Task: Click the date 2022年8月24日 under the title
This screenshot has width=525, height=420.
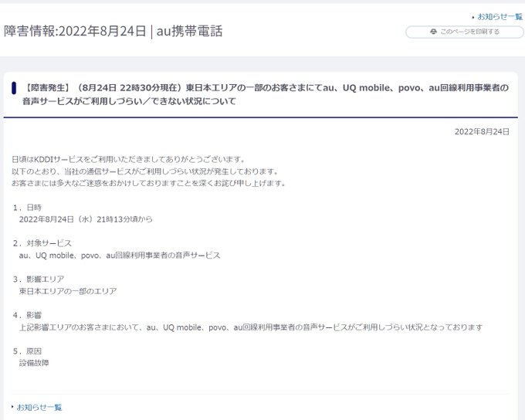Action: (482, 131)
